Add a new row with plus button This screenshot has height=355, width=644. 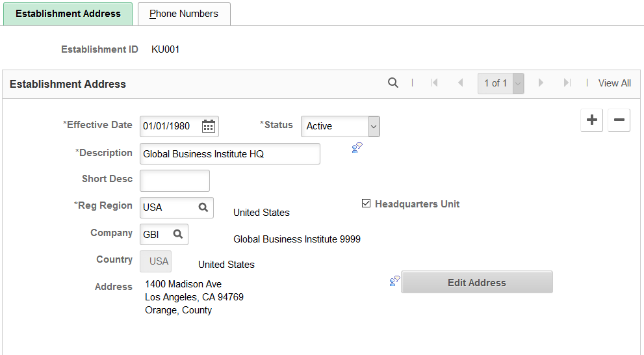click(592, 120)
